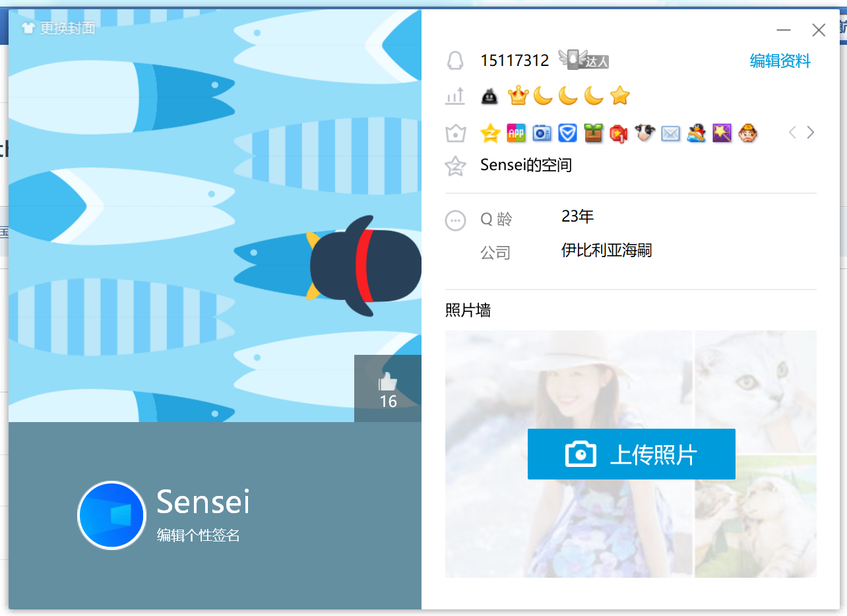
Task: Click the surfing penguin icon
Action: [696, 133]
